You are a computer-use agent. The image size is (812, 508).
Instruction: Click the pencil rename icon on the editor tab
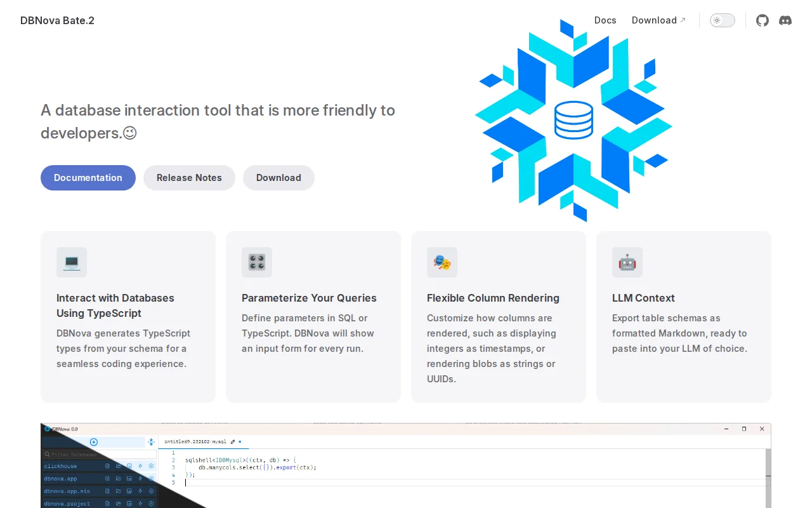(233, 441)
